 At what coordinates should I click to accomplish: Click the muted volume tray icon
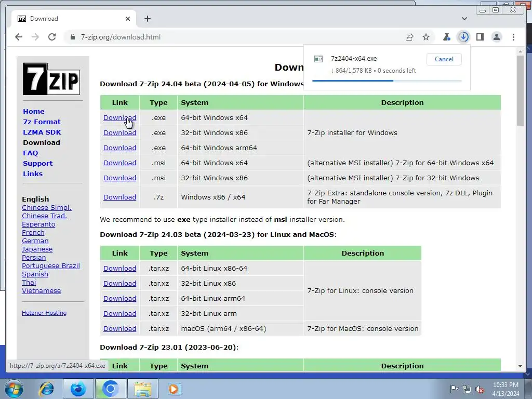[480, 389]
